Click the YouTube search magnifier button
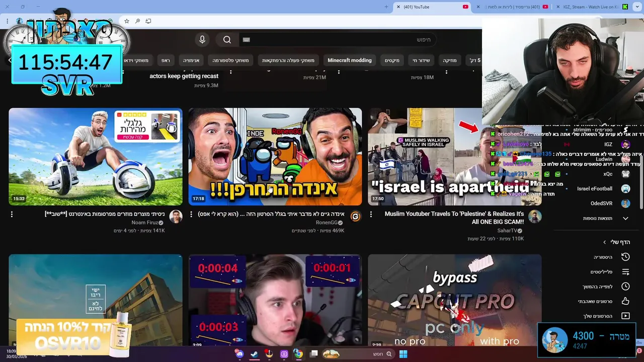 tap(227, 40)
